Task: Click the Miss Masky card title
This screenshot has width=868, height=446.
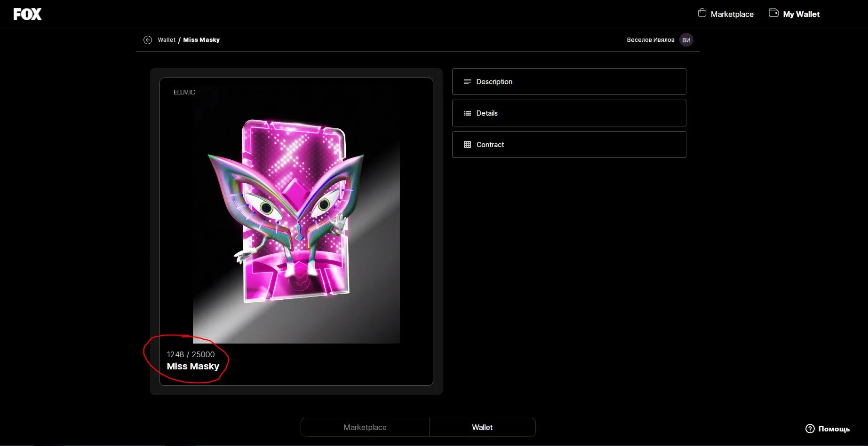Action: coord(193,366)
